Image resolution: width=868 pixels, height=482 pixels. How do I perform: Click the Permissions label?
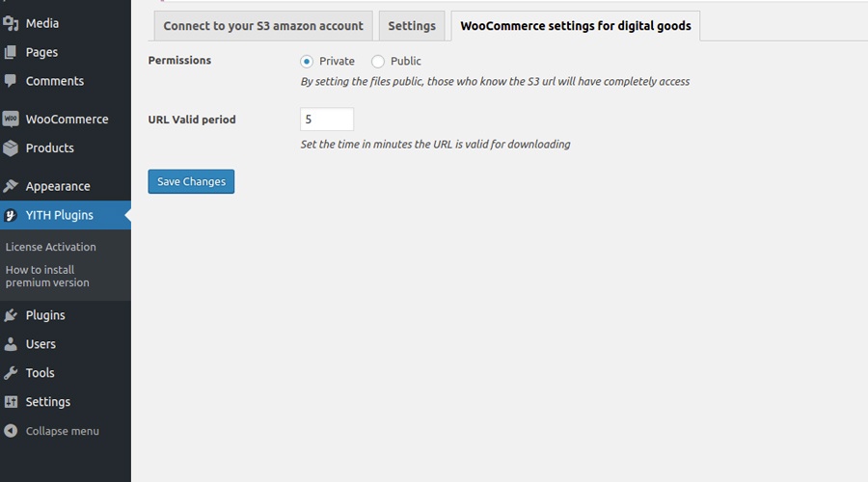pos(179,61)
